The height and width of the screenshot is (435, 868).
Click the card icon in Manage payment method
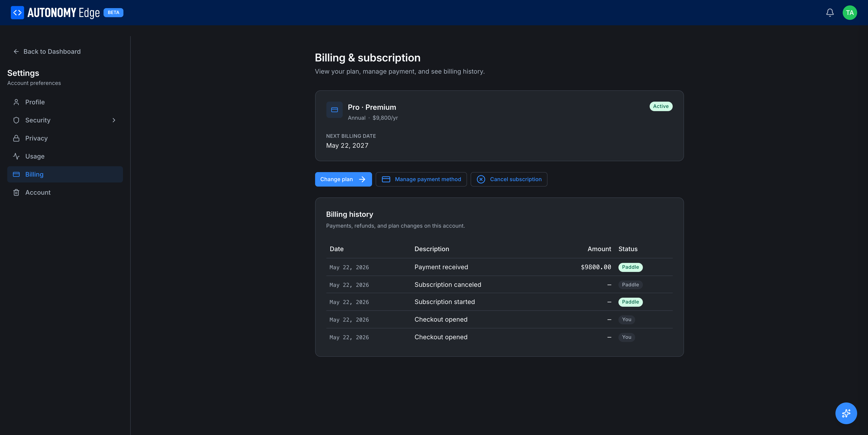[x=386, y=180]
